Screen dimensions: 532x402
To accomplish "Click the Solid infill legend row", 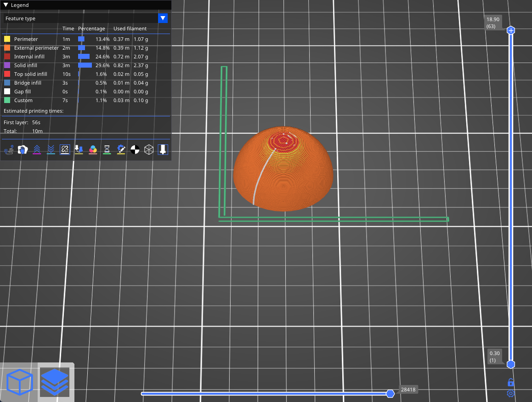I will 26,65.
